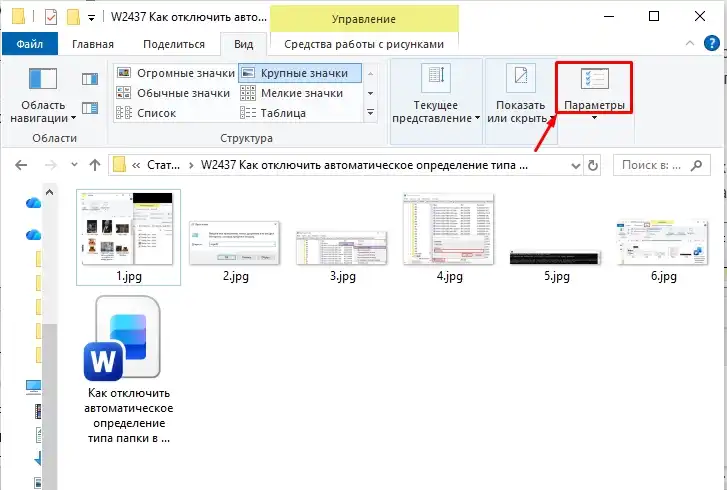Click the 1.jpg file name label
This screenshot has width=727, height=490.
(x=129, y=276)
